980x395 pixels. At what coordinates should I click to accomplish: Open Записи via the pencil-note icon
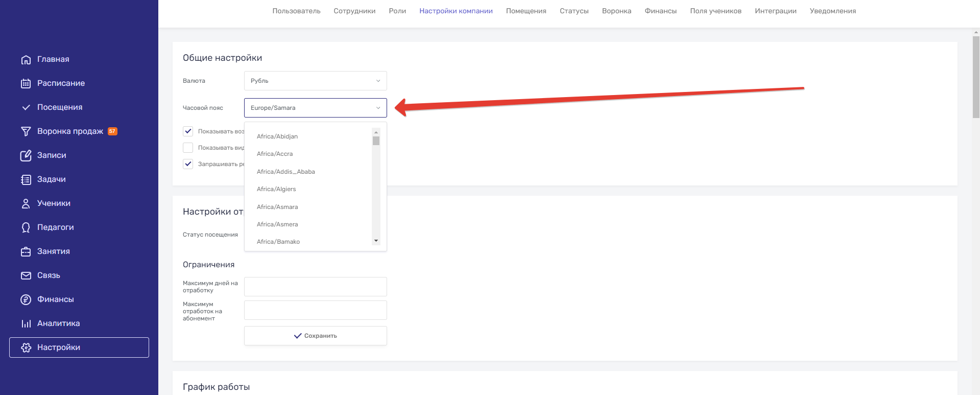pos(26,156)
